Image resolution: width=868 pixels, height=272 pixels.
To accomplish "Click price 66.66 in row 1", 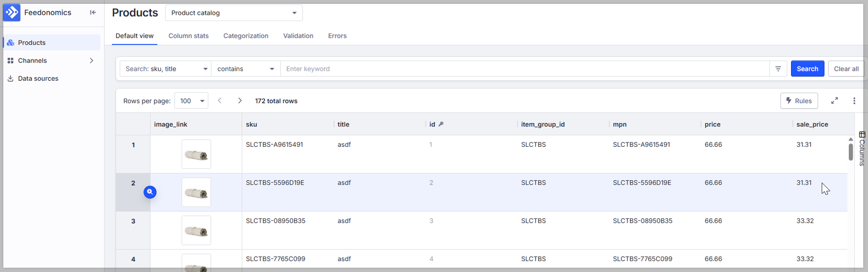I will (713, 144).
